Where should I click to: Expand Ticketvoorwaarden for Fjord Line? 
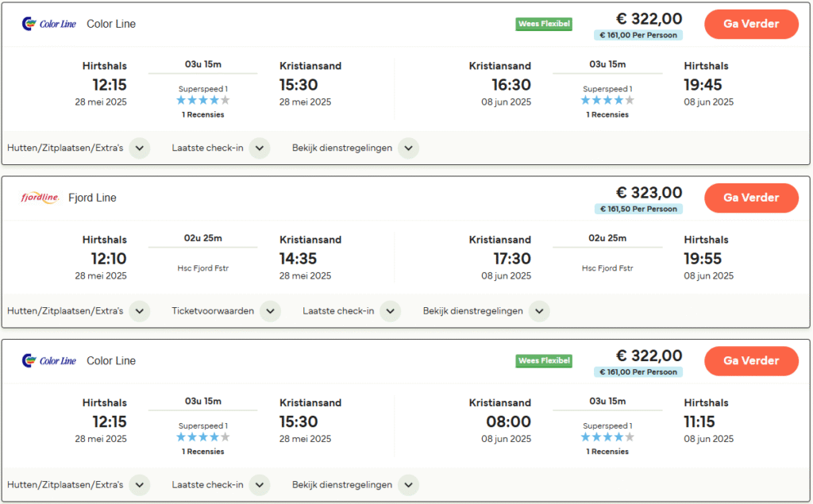[271, 311]
